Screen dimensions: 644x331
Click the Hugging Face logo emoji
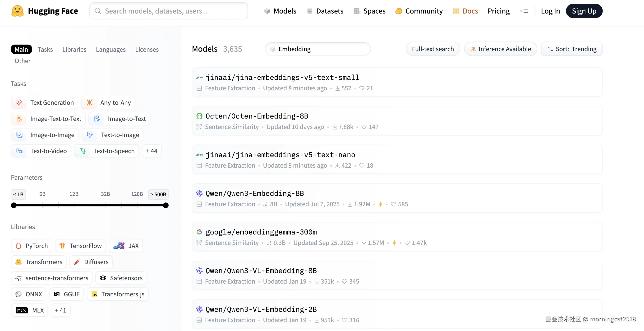[17, 11]
